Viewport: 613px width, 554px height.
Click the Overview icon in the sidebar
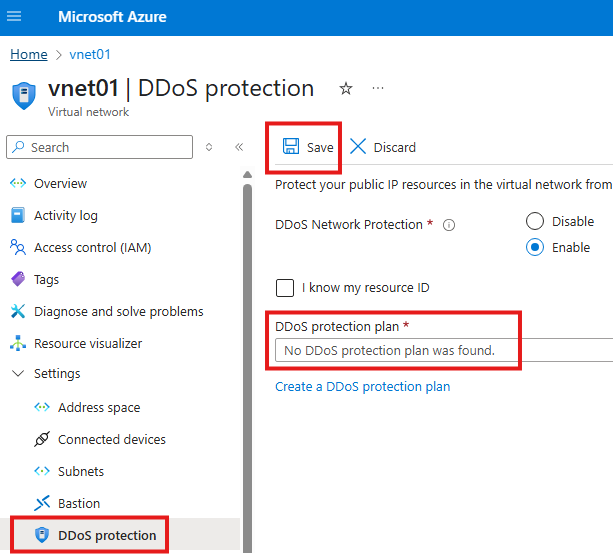[x=18, y=183]
